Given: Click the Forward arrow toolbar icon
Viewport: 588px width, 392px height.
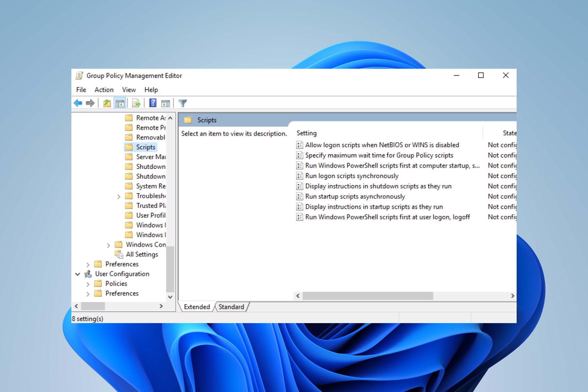Looking at the screenshot, I should click(90, 103).
